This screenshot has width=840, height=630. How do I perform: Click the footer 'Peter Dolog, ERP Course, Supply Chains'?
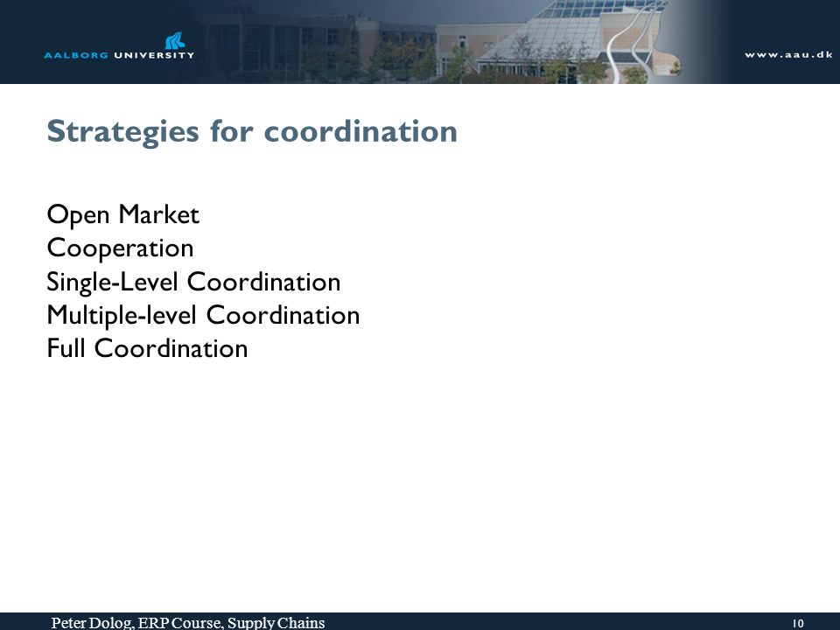click(187, 622)
